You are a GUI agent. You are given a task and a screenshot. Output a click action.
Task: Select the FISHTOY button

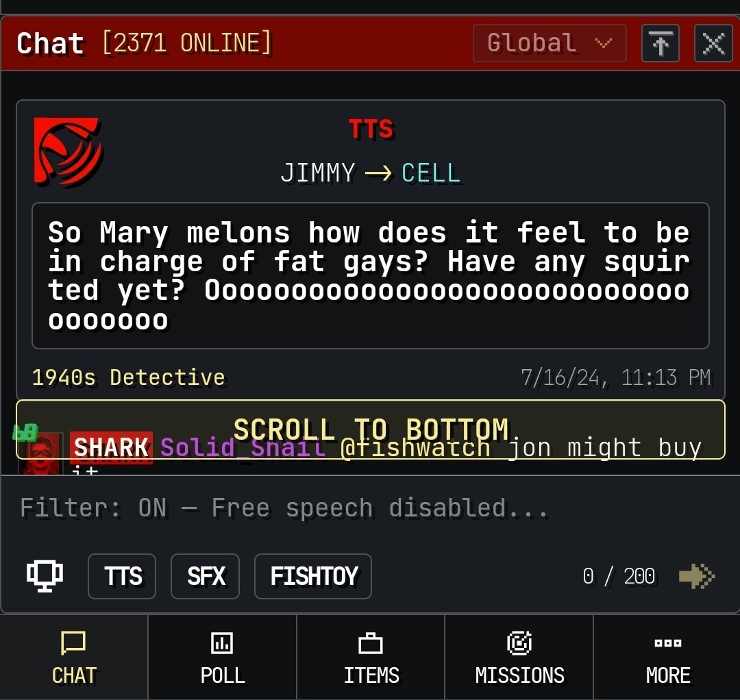313,576
